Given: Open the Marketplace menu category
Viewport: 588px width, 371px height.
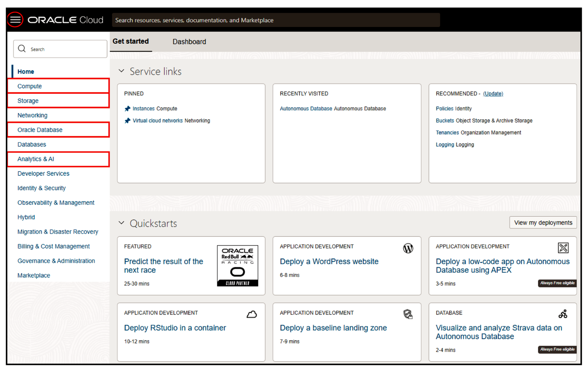Looking at the screenshot, I should (34, 275).
